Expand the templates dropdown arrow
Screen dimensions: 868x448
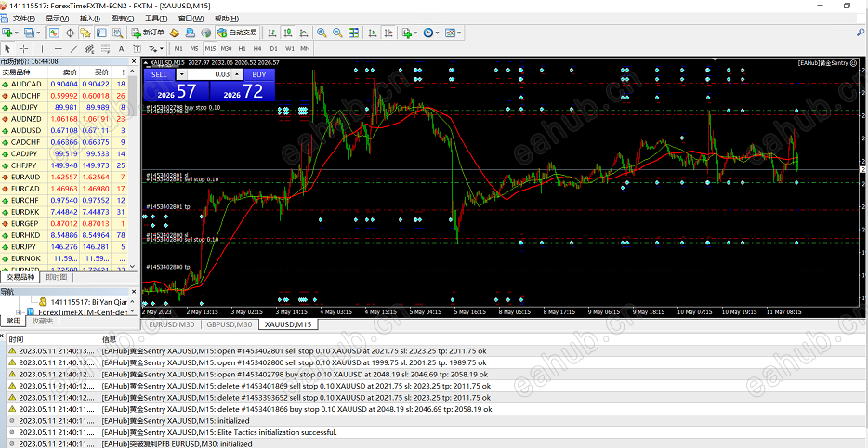coord(458,33)
